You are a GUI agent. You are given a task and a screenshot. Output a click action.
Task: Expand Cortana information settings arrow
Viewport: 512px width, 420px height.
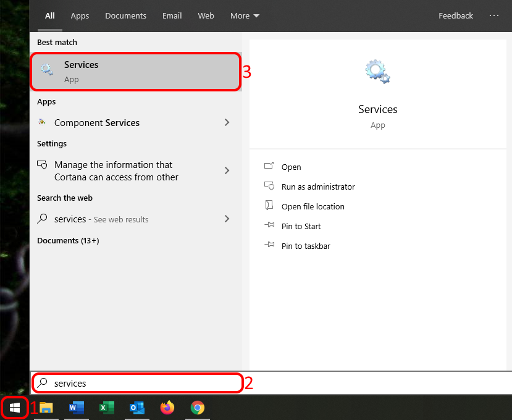(x=227, y=170)
